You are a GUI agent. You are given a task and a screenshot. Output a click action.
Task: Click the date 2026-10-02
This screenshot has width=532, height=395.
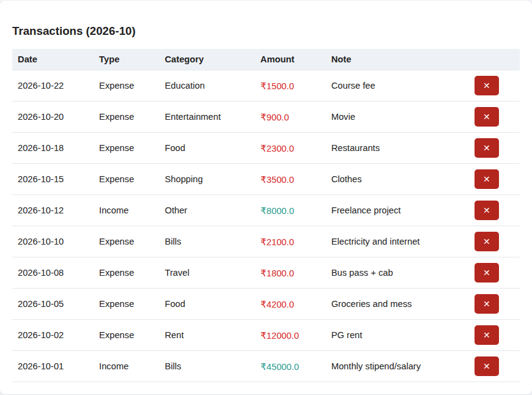coord(41,335)
